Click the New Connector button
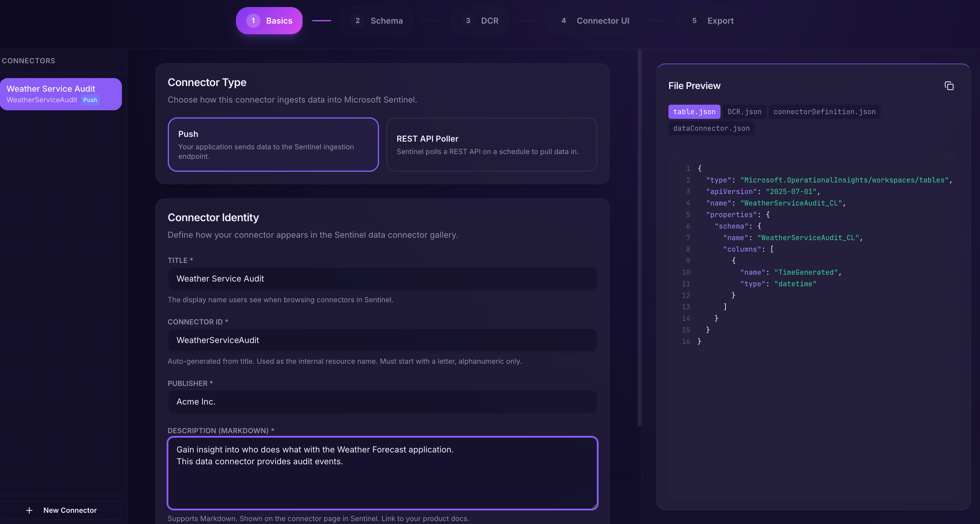Viewport: 980px width, 524px height. coord(61,510)
